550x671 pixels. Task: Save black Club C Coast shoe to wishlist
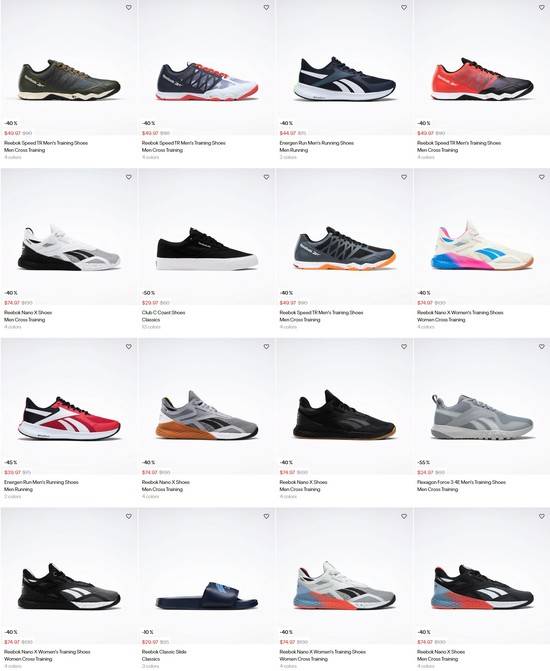coord(266,177)
